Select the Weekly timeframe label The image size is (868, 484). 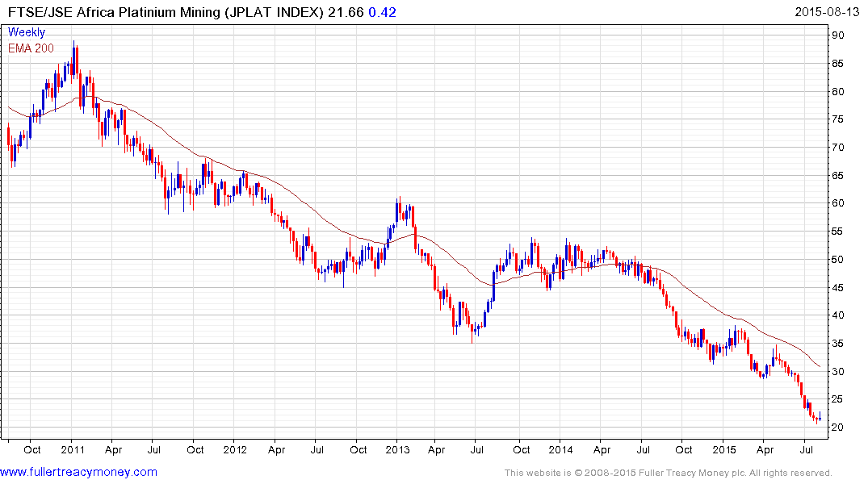(27, 32)
